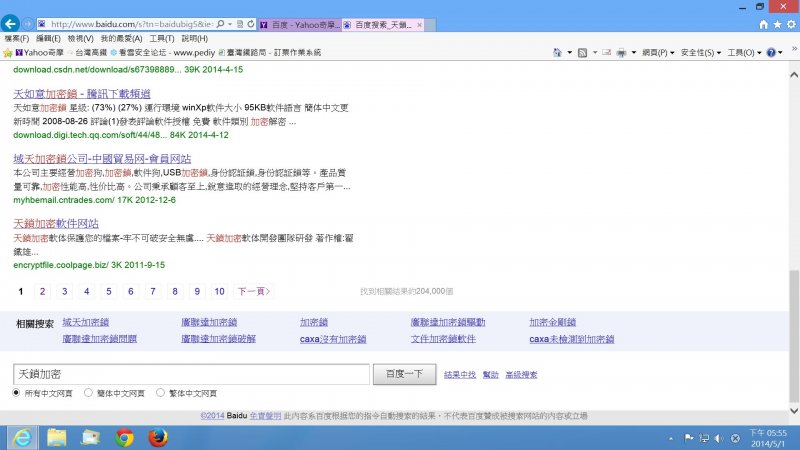
Task: Open the 天如意加密鎖 騰訊下載頻道 result
Action: (82, 93)
